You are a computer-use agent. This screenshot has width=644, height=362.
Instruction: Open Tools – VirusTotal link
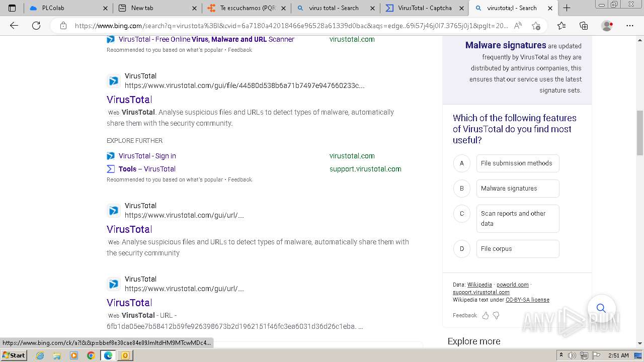point(147,169)
